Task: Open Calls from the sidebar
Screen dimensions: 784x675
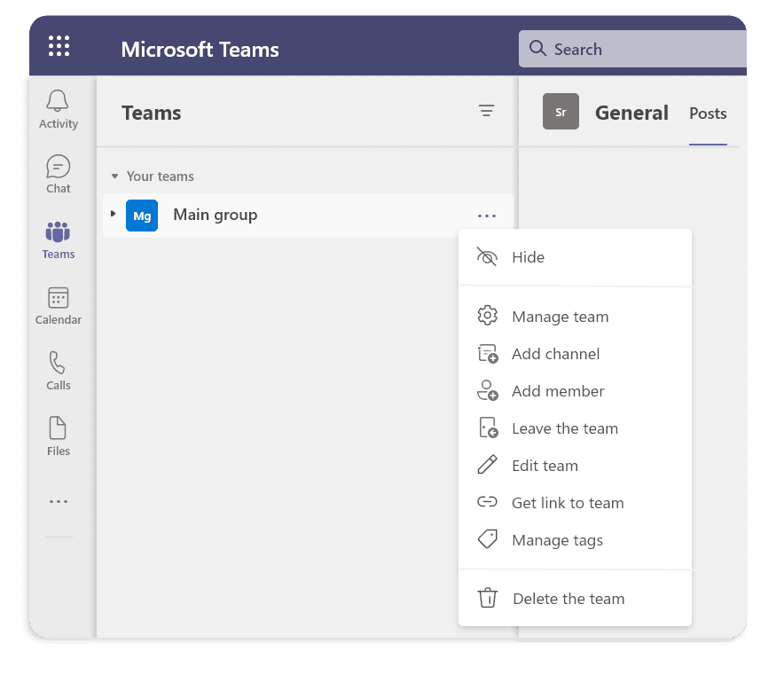Action: pos(58,371)
